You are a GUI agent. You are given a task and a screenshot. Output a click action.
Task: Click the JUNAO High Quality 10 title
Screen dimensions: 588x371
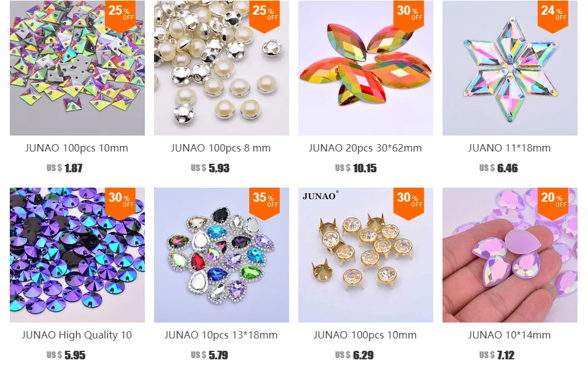point(77,335)
